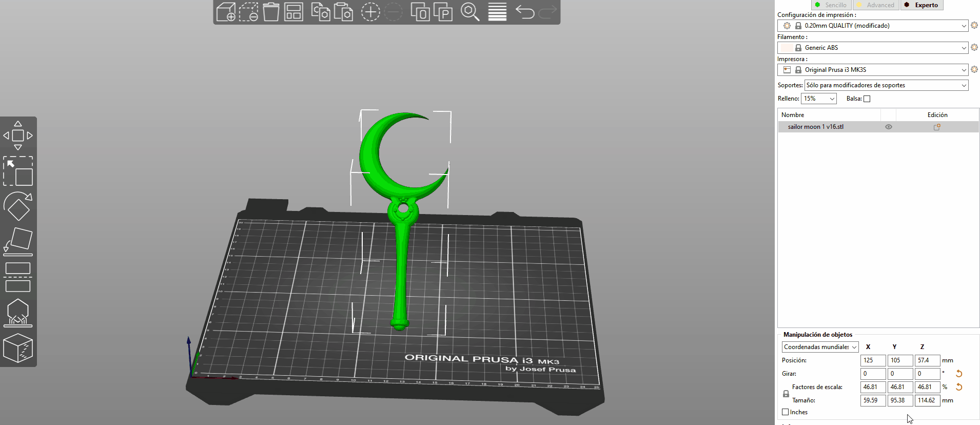Open the Coordenadas mundiales dropdown

tap(820, 347)
